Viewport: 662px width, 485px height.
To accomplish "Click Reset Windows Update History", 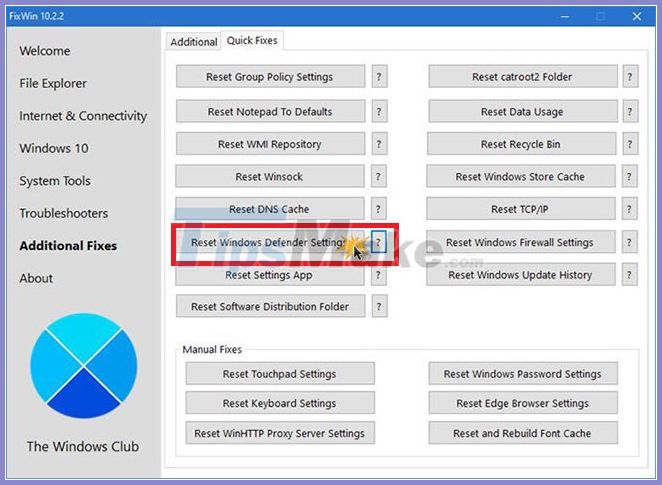I will [521, 275].
